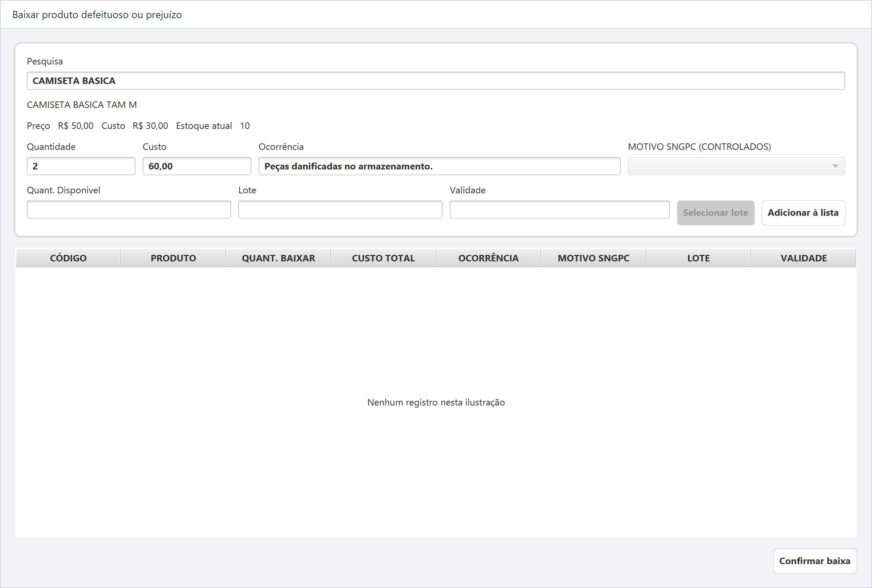Image resolution: width=872 pixels, height=588 pixels.
Task: Click the Quant. Disponivel field
Action: click(129, 210)
